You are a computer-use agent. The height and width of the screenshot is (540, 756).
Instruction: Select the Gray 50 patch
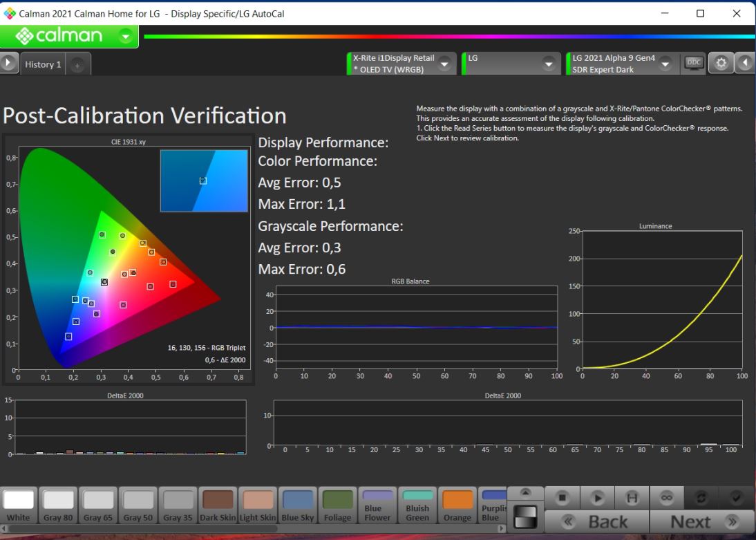[138, 505]
